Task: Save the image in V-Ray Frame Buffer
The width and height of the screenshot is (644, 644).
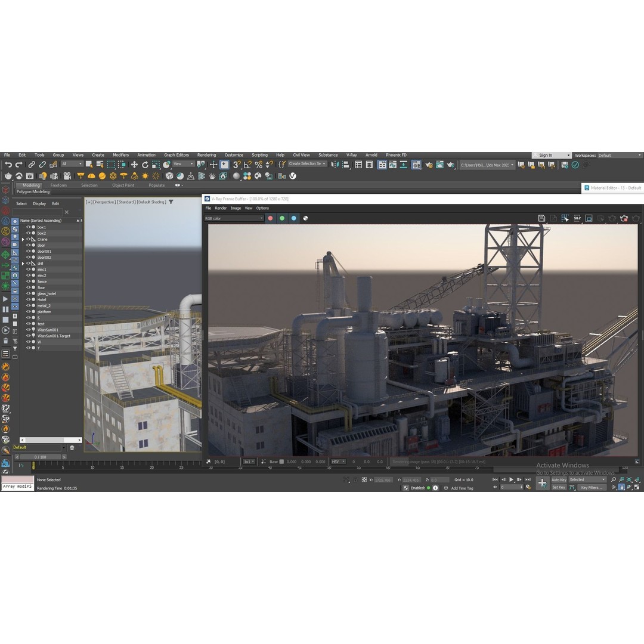Action: point(543,218)
